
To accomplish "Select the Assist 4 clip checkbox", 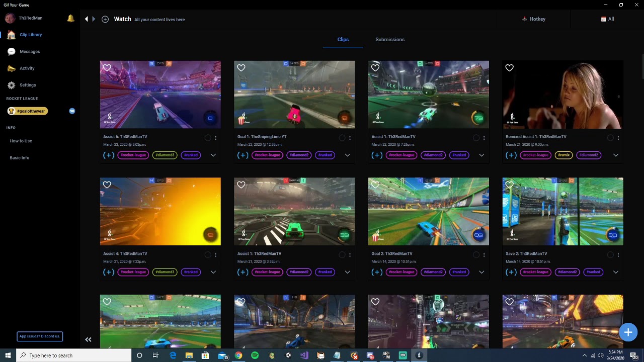I will (x=208, y=255).
